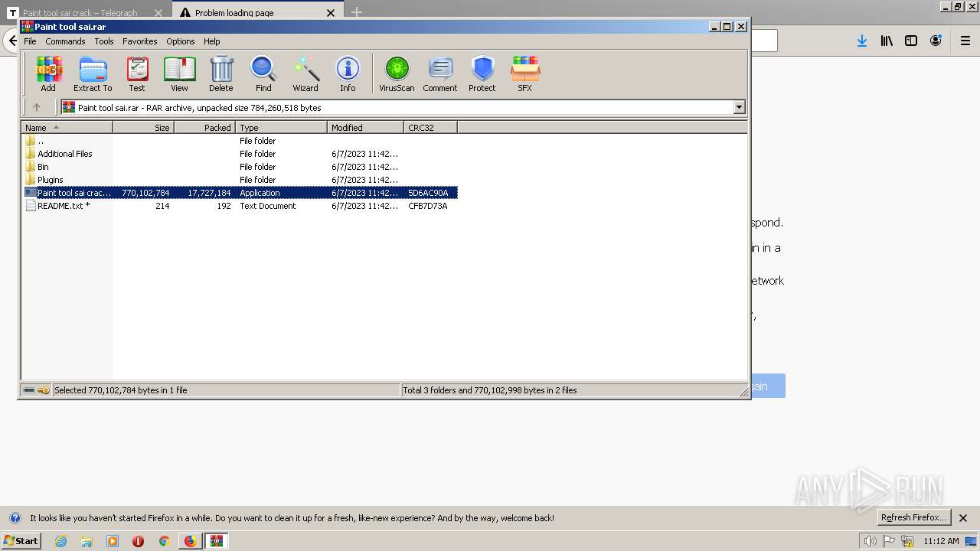Sort by the CRC32 column header
This screenshot has width=980, height=551.
tap(431, 128)
